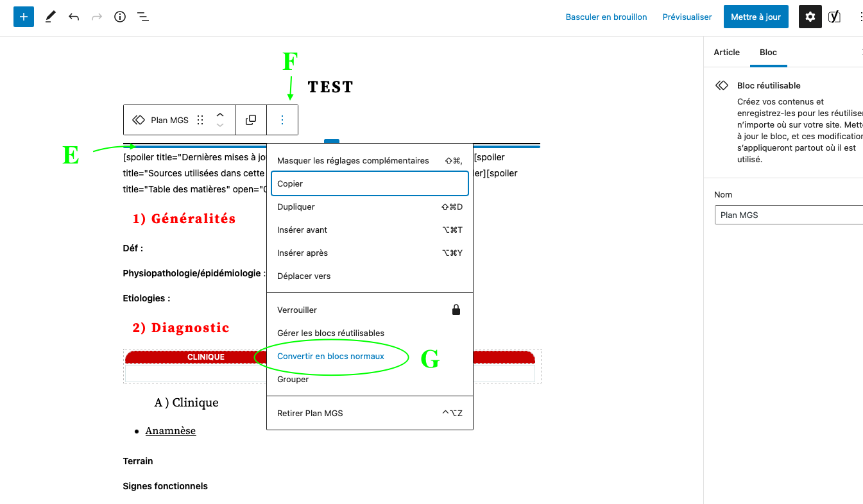This screenshot has width=863, height=504.
Task: Switch to the Article tab
Action: [727, 52]
